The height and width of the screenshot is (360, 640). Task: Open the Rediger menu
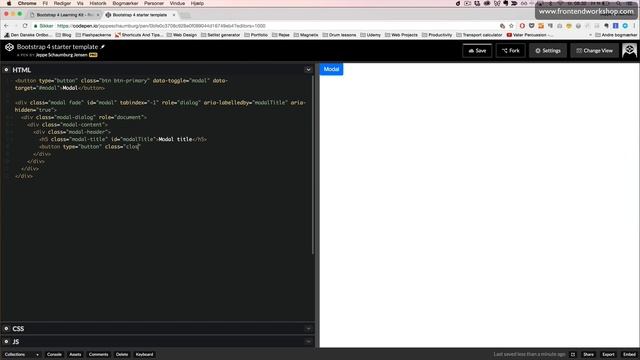[x=62, y=3]
